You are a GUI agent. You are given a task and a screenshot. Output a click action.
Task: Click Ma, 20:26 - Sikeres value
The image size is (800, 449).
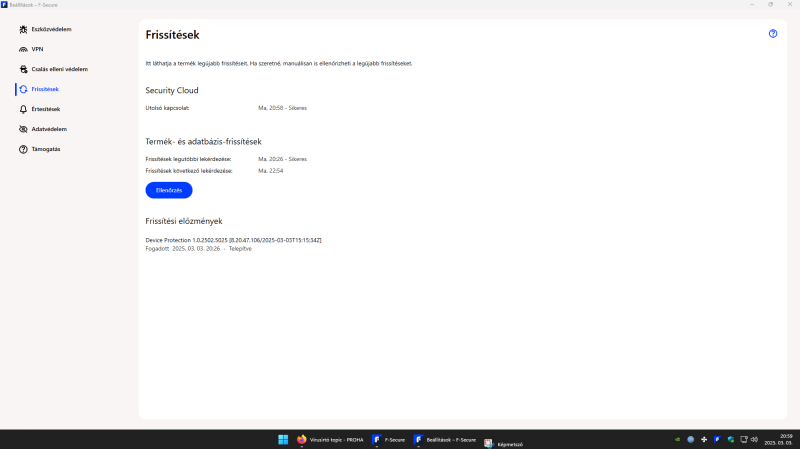pyautogui.click(x=283, y=159)
